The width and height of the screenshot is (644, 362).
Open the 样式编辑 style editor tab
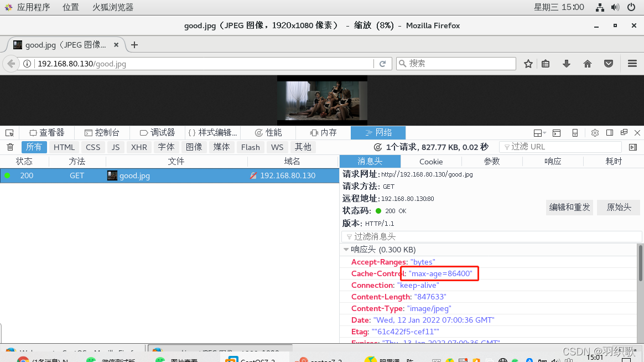pyautogui.click(x=212, y=133)
